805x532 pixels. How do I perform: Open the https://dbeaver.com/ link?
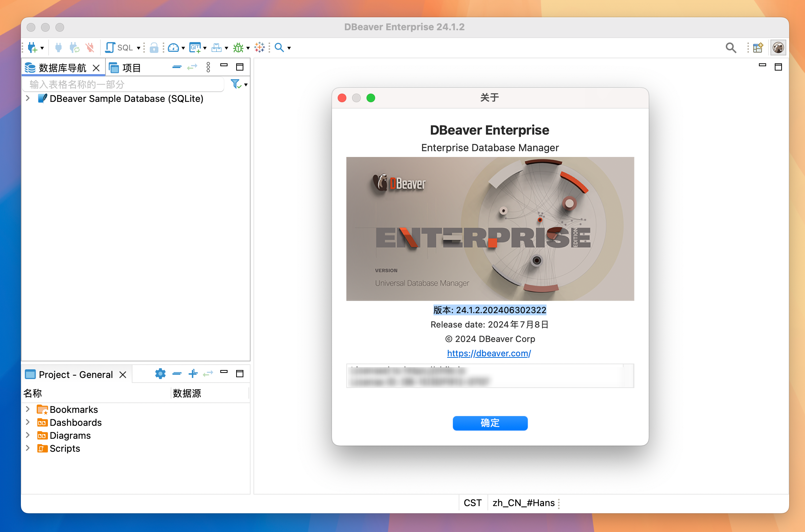coord(489,353)
